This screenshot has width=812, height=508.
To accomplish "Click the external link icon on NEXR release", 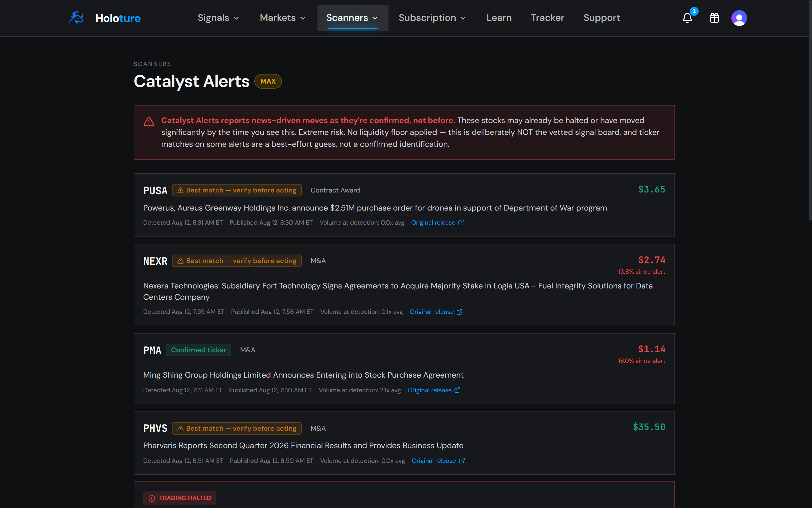I will click(460, 312).
